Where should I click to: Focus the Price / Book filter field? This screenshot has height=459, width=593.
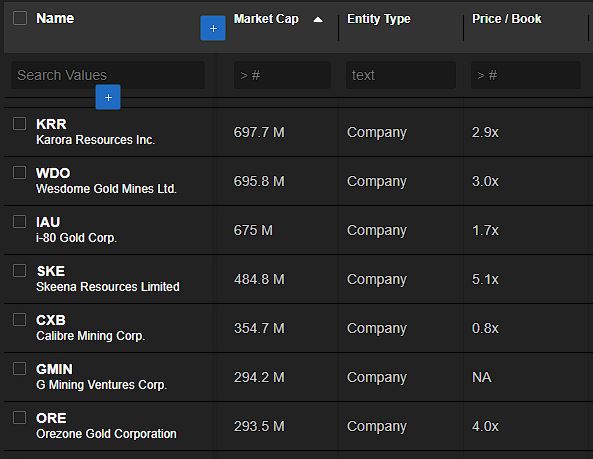(526, 75)
